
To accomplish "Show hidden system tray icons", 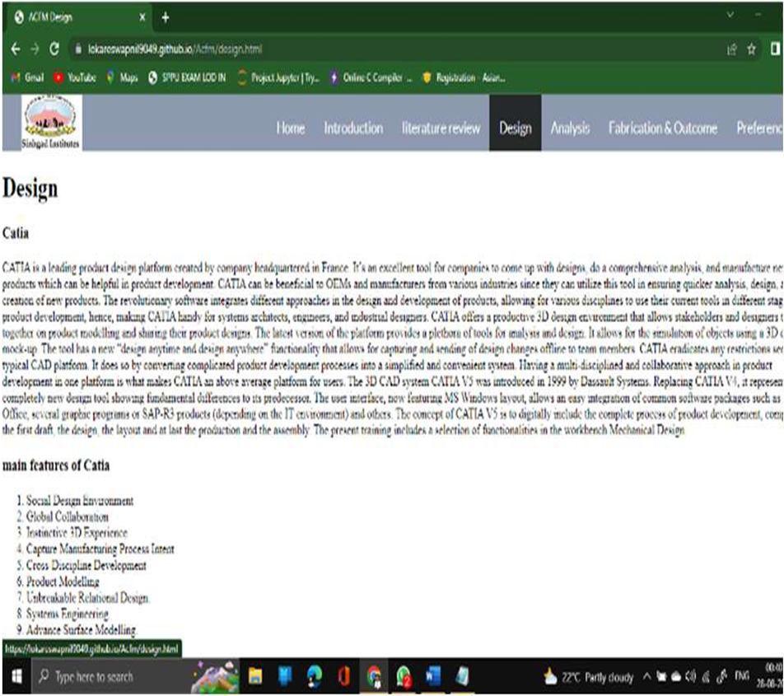I will pos(647,677).
